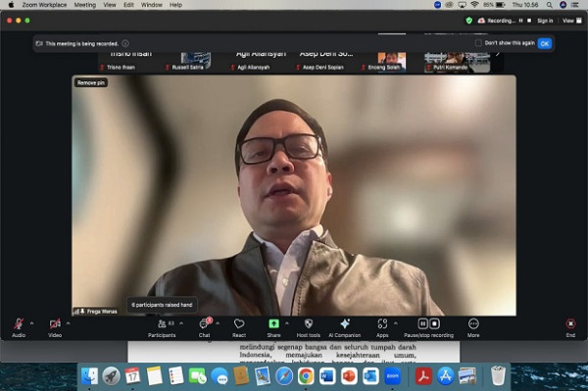Show next participants in the thumbnail strip
This screenshot has height=391, width=588.
pos(498,54)
